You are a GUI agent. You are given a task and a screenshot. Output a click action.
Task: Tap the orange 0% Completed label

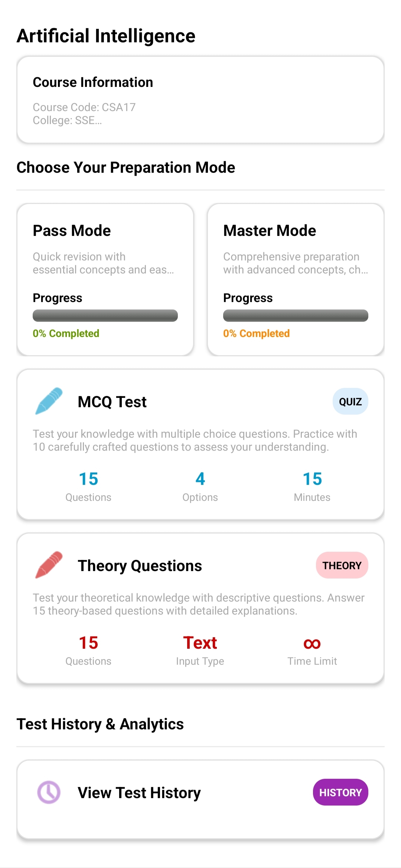(256, 333)
